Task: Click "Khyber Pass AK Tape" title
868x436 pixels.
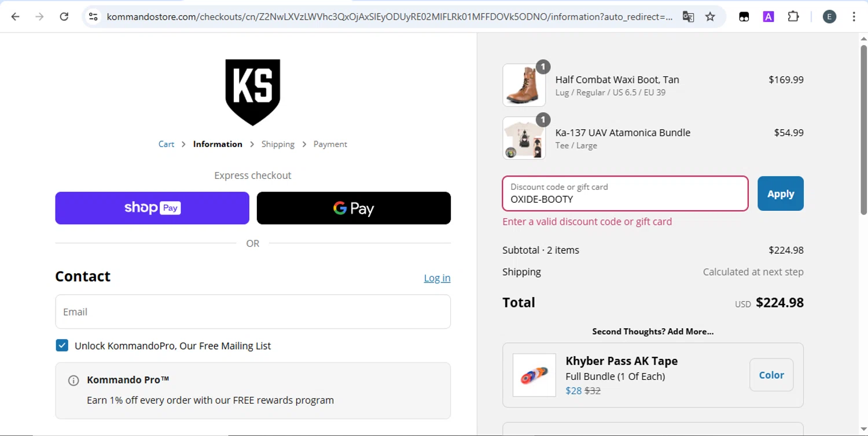Action: pyautogui.click(x=621, y=361)
